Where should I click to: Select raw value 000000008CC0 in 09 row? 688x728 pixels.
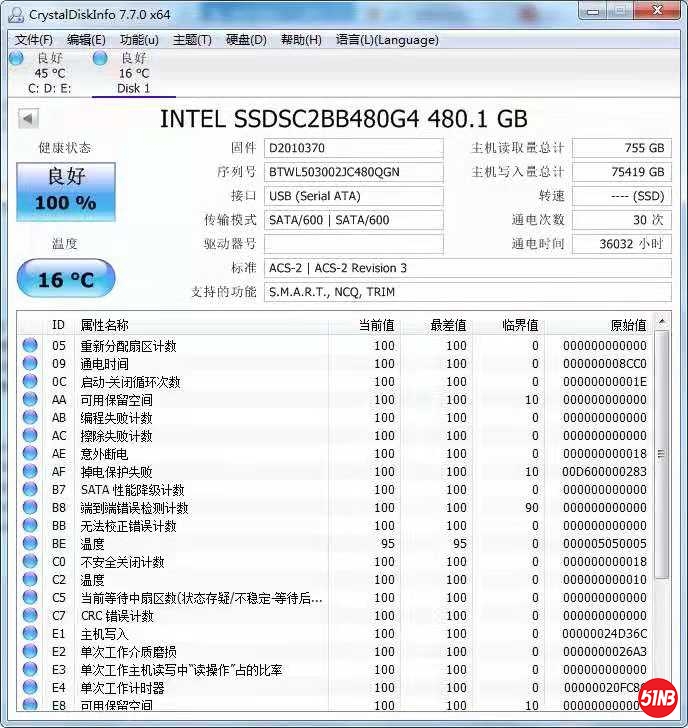604,364
